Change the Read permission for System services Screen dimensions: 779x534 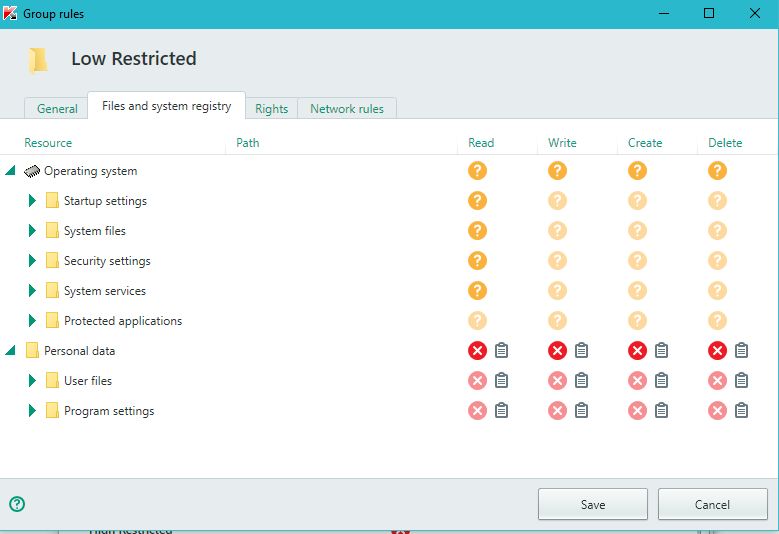[x=477, y=291]
